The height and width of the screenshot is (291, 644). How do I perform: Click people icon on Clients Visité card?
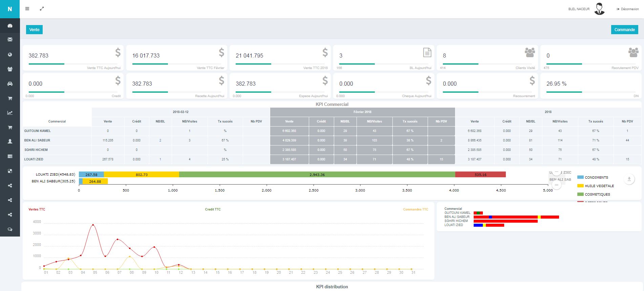click(x=530, y=52)
